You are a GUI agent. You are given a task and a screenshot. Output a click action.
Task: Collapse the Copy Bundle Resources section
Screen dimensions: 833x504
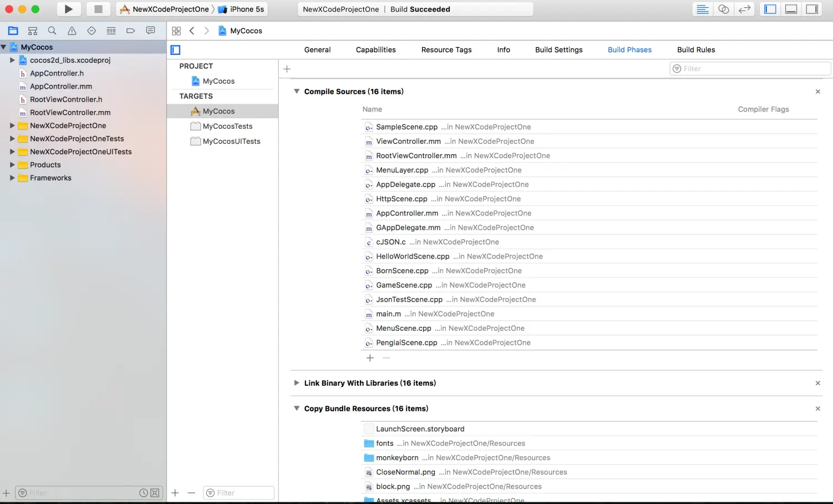(x=297, y=409)
